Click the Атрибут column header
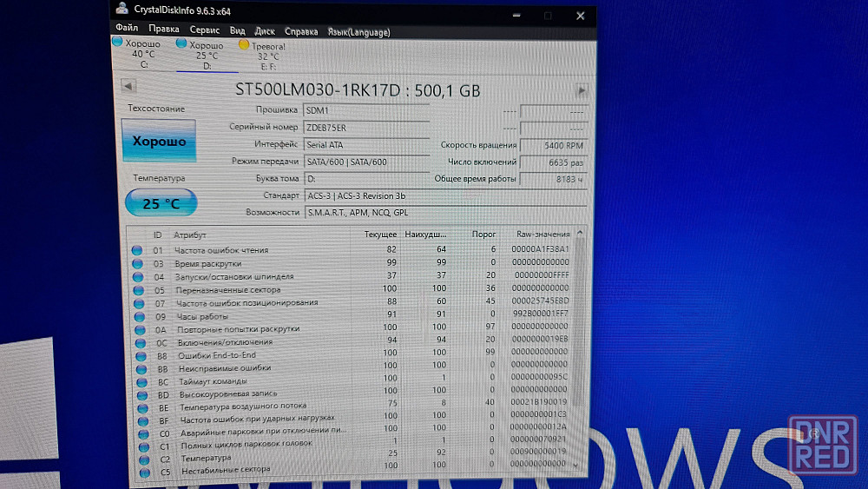This screenshot has width=868, height=489. pos(190,235)
